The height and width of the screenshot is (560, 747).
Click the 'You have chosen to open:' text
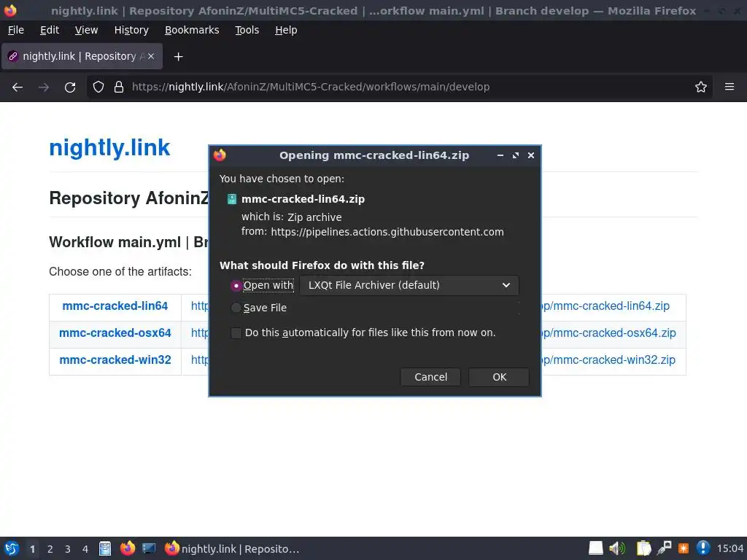coord(282,179)
